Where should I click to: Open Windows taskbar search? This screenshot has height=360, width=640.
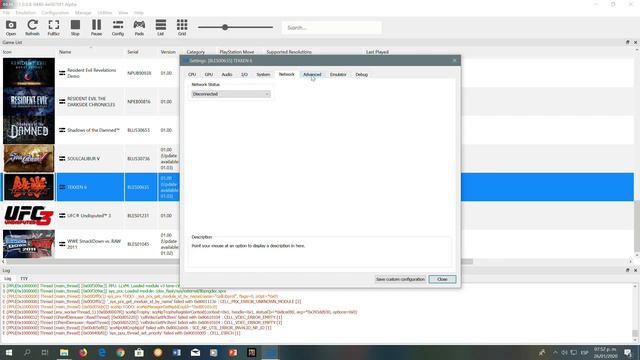click(x=27, y=353)
